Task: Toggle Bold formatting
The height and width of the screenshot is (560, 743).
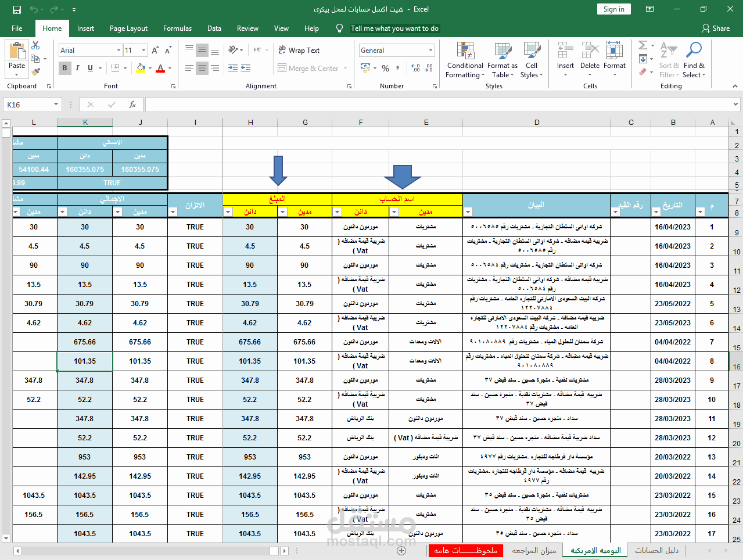Action: coord(64,68)
